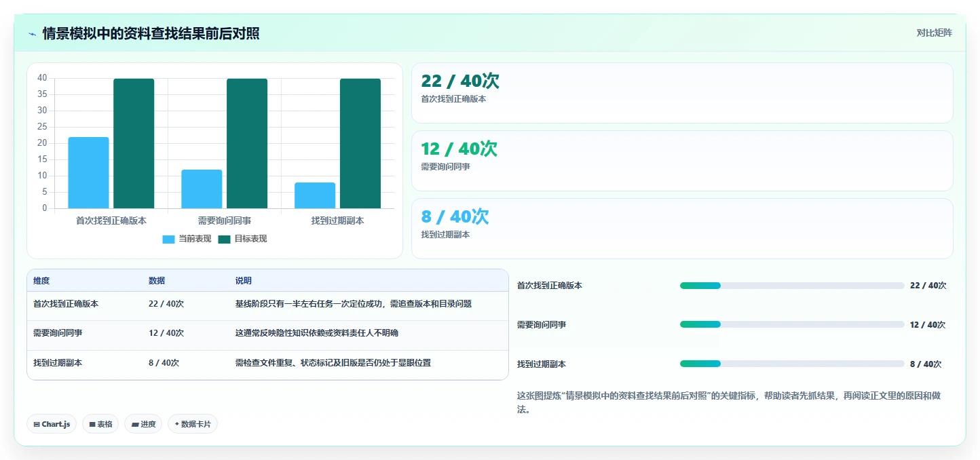Viewport: 980px width, 460px height.
Task: Click the 需要询问同事 table row cell
Action: tap(58, 333)
